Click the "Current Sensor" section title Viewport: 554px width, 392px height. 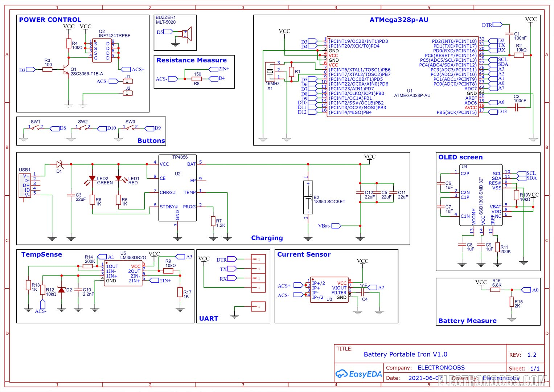click(x=304, y=255)
